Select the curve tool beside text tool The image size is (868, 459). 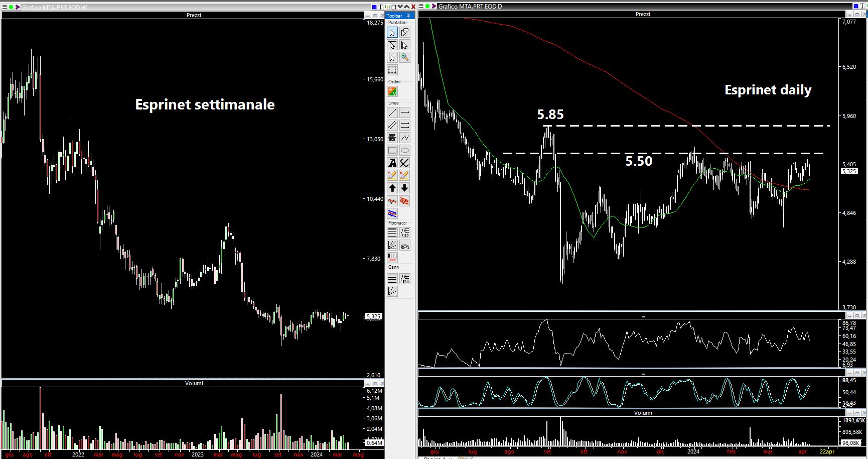[405, 163]
